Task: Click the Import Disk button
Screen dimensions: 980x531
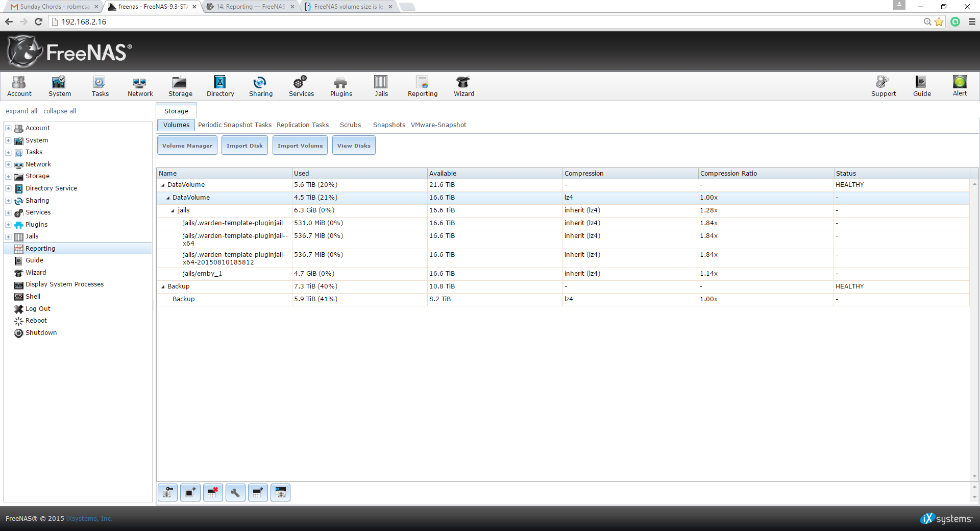Action: click(244, 146)
